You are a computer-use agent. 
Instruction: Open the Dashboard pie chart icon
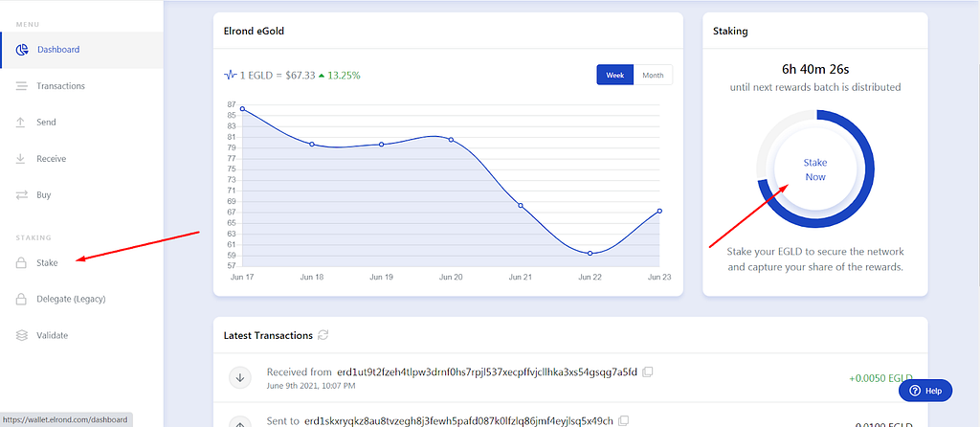(22, 50)
